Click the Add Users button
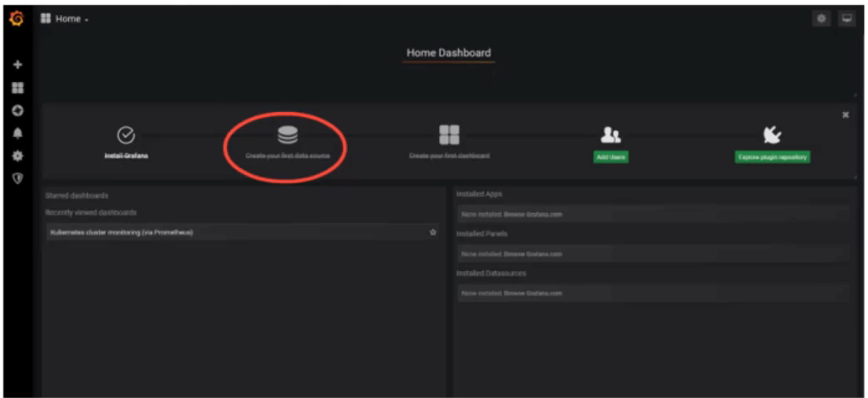 610,157
